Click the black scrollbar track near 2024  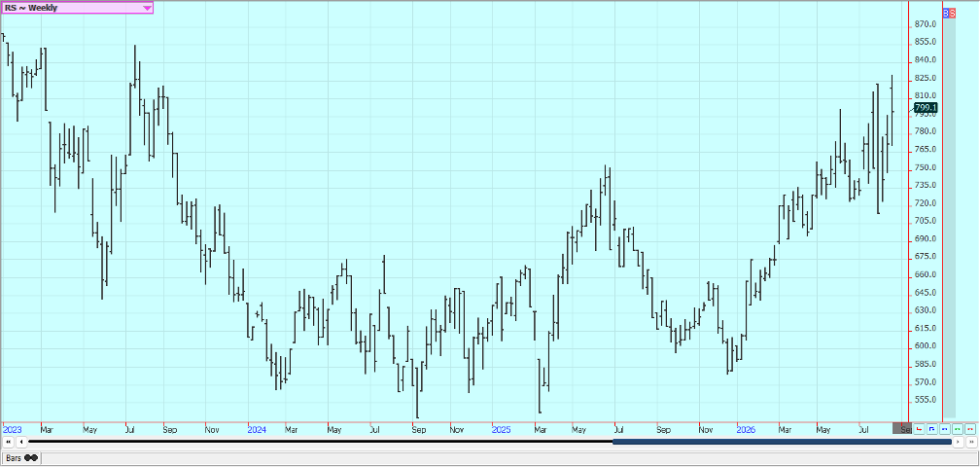257,442
